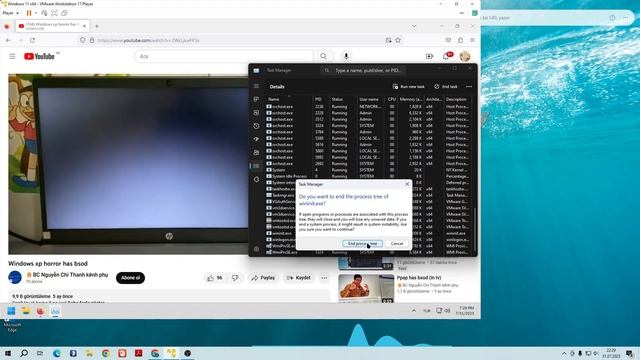The image size is (640, 360).
Task: Sort processes by PID column
Action: tap(319, 99)
